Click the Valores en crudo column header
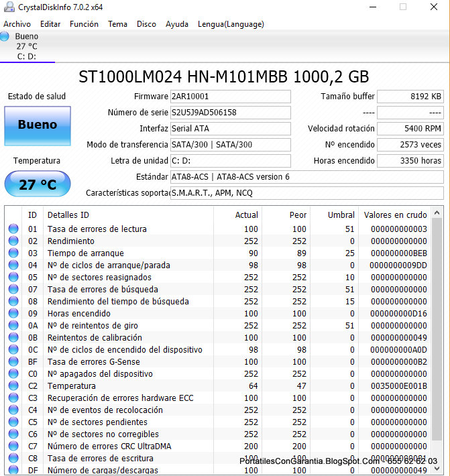This screenshot has width=450, height=476. 396,215
